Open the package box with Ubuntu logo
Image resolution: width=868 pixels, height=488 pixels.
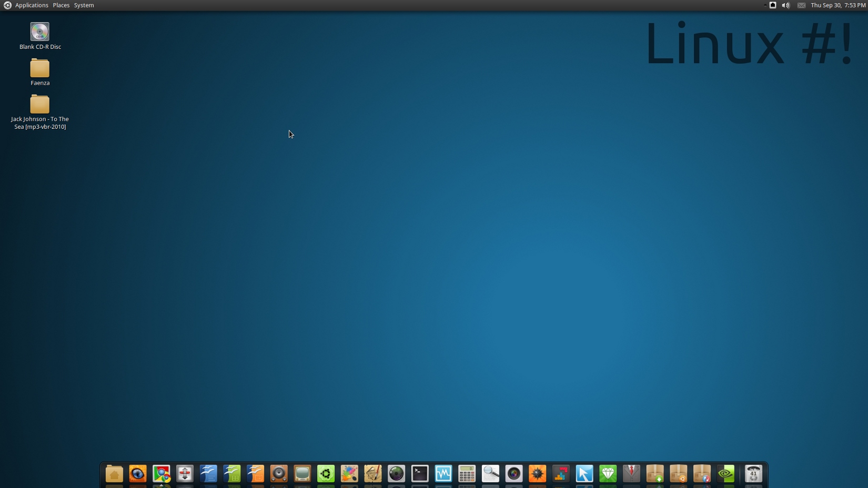(x=679, y=474)
